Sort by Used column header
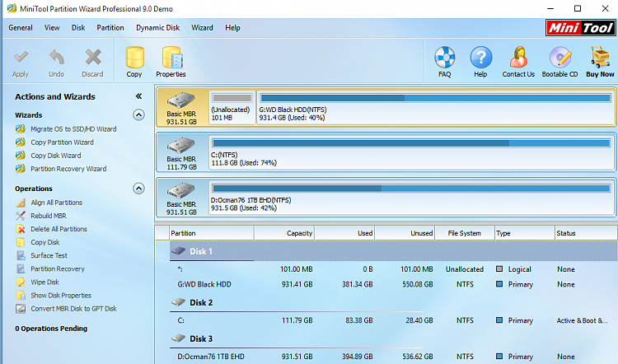618x364 pixels. tap(344, 233)
